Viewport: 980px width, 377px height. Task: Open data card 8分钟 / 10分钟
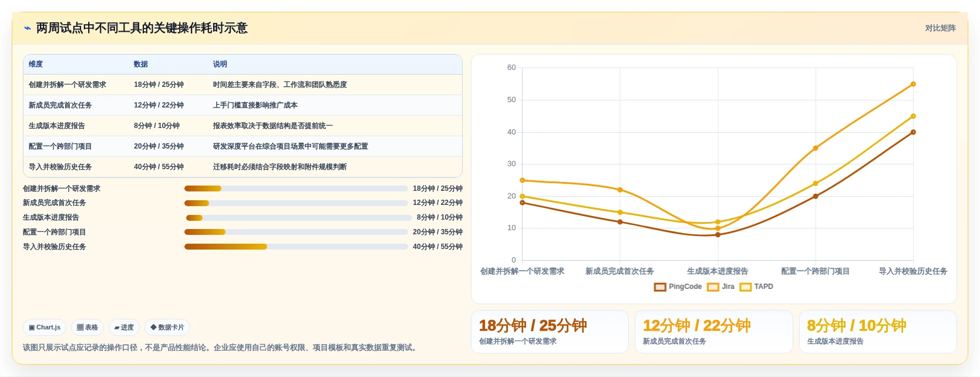tap(878, 332)
